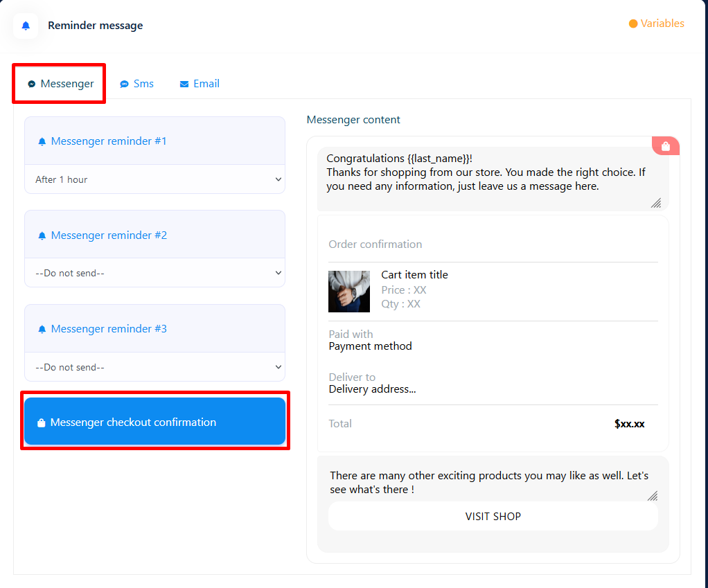Click the orange Variables dot icon

tap(632, 24)
